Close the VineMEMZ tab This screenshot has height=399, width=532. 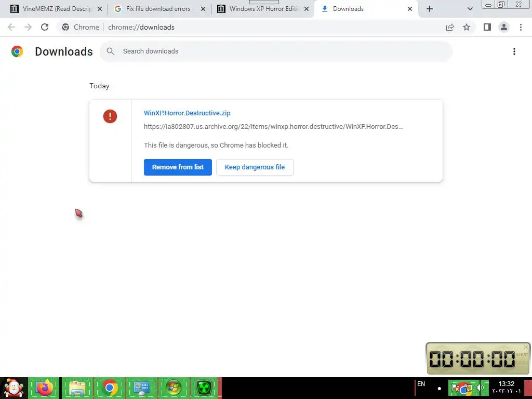(x=100, y=9)
